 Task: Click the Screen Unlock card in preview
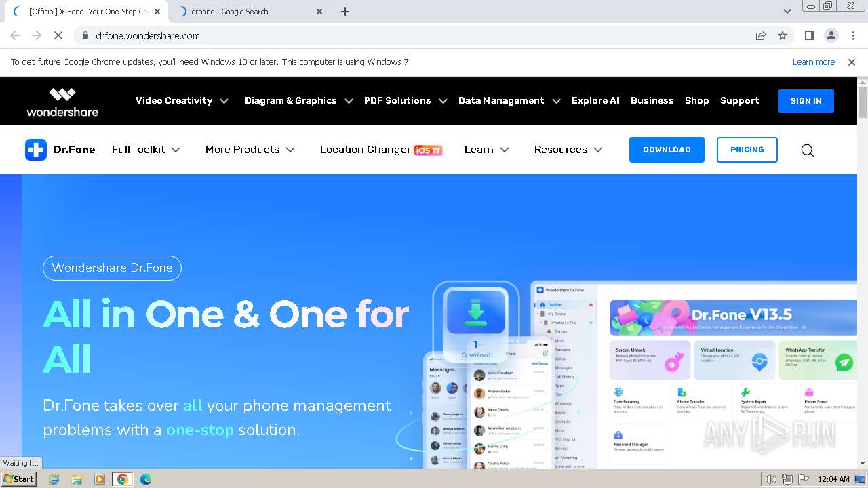click(x=650, y=360)
